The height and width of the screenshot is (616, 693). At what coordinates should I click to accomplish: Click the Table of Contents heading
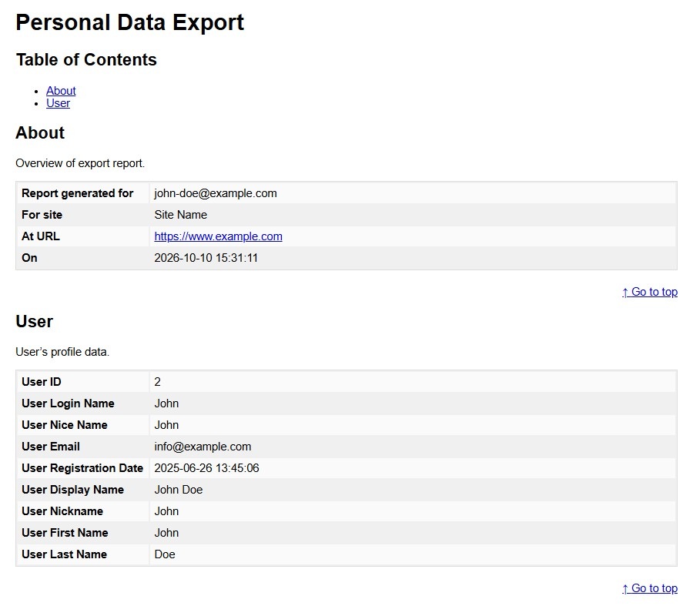pyautogui.click(x=86, y=59)
